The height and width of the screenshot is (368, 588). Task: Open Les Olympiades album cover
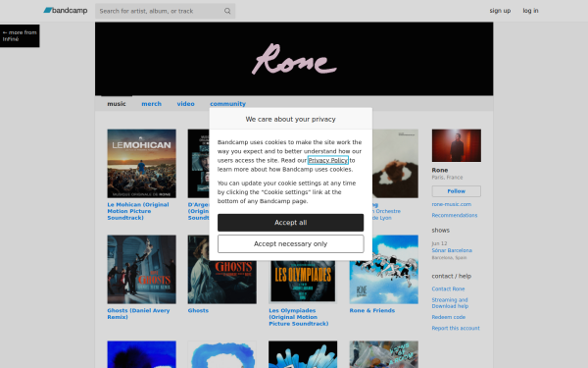coord(303,283)
